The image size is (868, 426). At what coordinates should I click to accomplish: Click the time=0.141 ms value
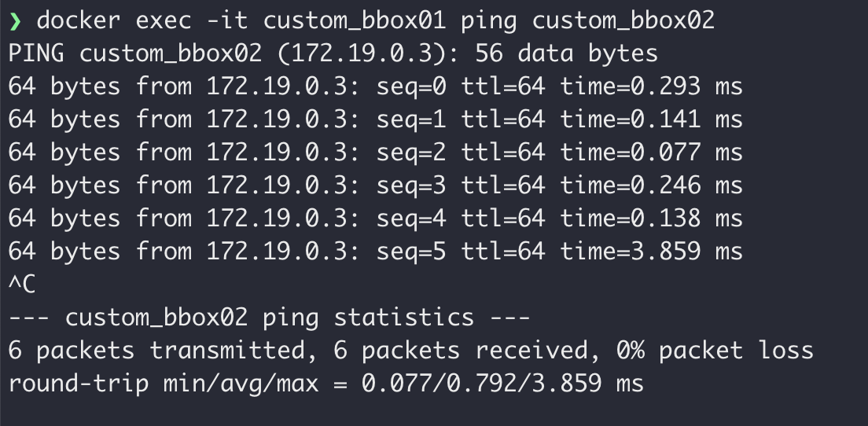[651, 119]
